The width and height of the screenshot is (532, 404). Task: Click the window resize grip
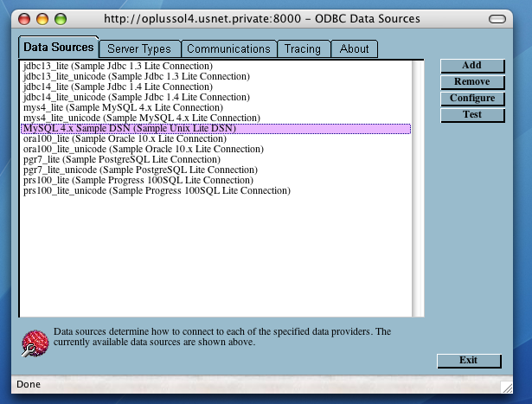pyautogui.click(x=507, y=387)
